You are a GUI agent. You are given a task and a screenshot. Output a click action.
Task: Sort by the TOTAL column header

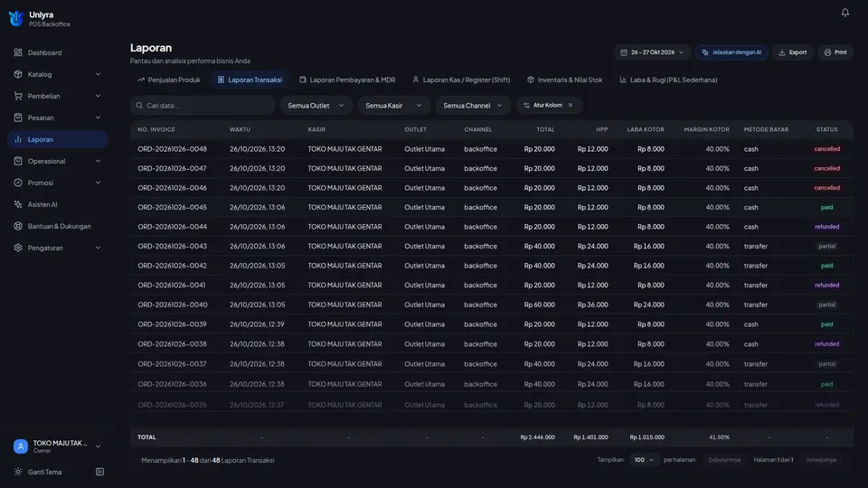545,129
